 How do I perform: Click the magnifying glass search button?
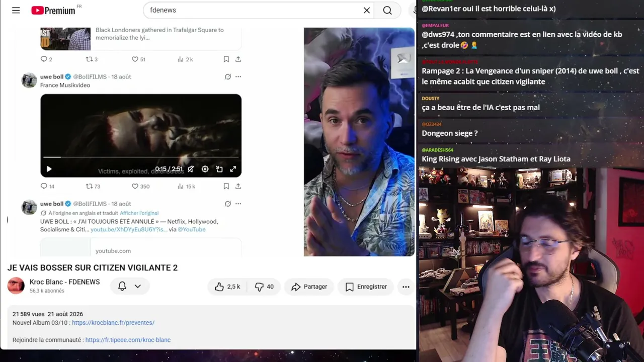pos(387,10)
